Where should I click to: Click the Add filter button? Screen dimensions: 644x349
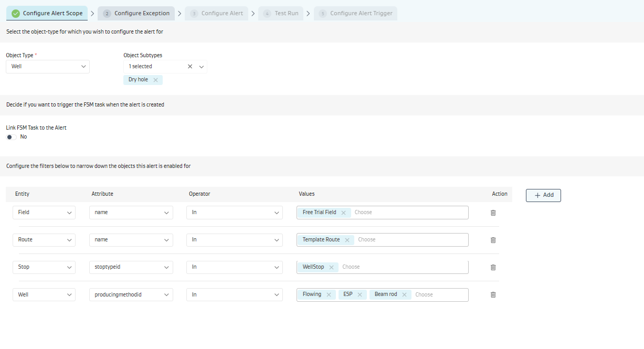click(543, 195)
